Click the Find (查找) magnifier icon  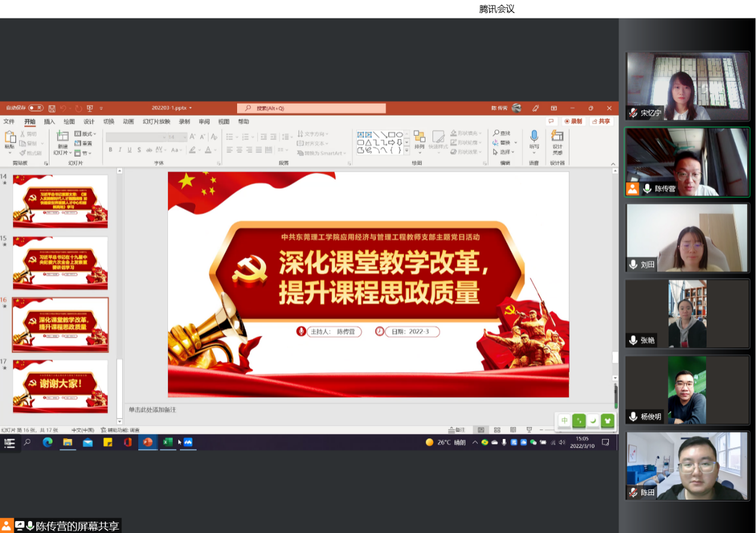point(496,133)
